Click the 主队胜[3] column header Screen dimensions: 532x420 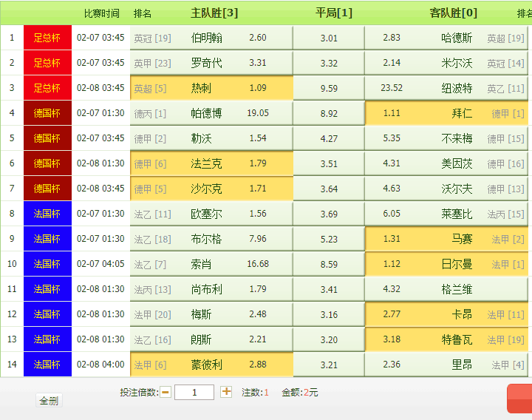coord(214,13)
